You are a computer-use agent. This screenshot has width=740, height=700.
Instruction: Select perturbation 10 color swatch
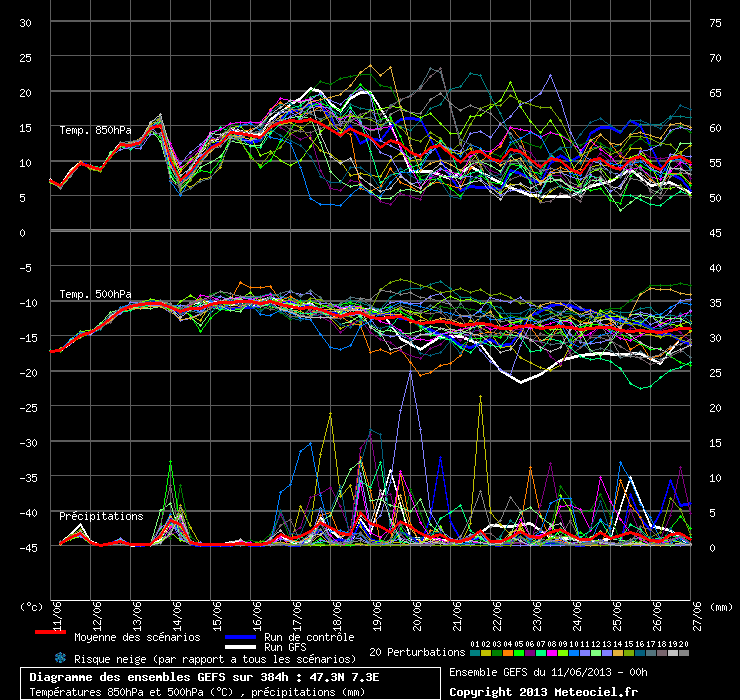click(573, 652)
